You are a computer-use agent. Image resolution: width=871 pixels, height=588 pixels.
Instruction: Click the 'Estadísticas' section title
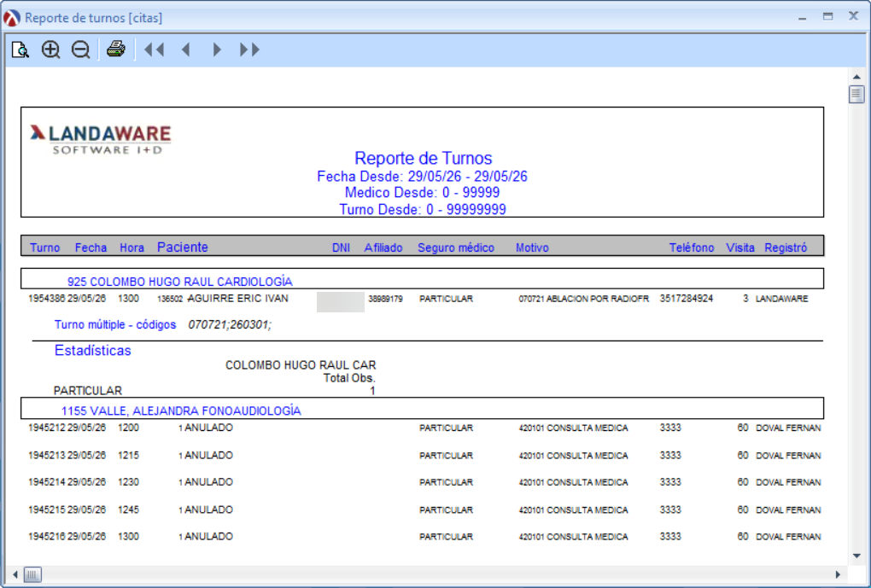(x=93, y=351)
